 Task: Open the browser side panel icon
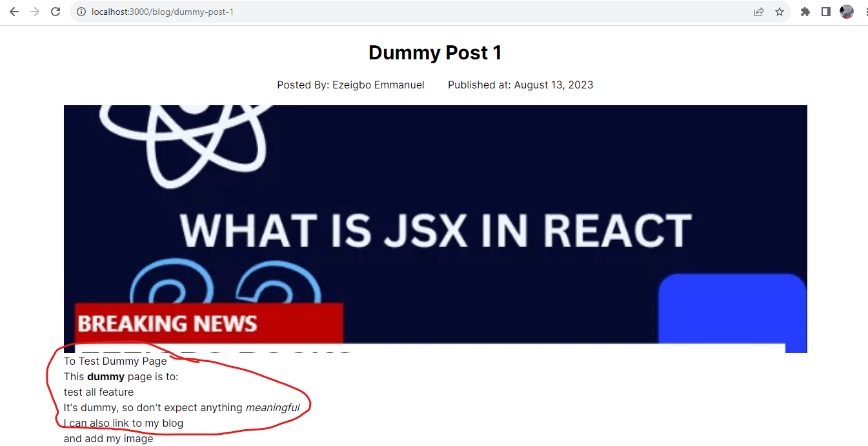826,11
